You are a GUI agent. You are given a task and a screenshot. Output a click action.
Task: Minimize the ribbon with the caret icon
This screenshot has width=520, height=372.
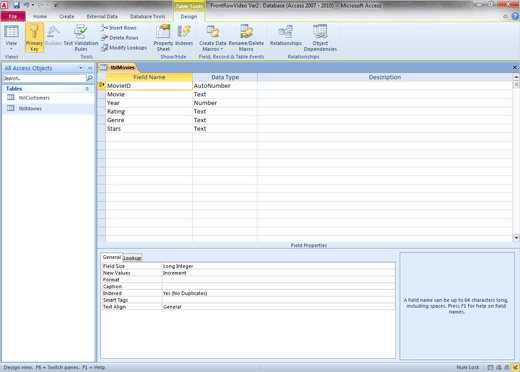pos(505,16)
